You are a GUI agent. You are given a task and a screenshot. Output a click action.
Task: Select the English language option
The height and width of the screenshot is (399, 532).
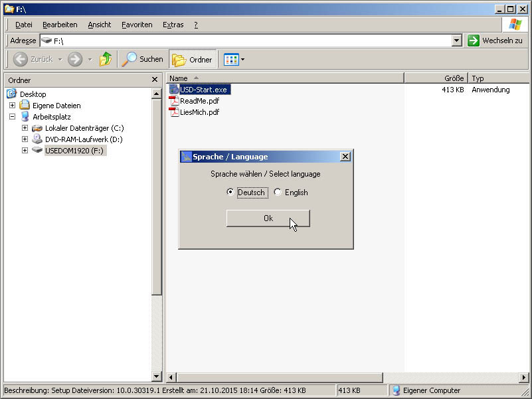click(278, 193)
